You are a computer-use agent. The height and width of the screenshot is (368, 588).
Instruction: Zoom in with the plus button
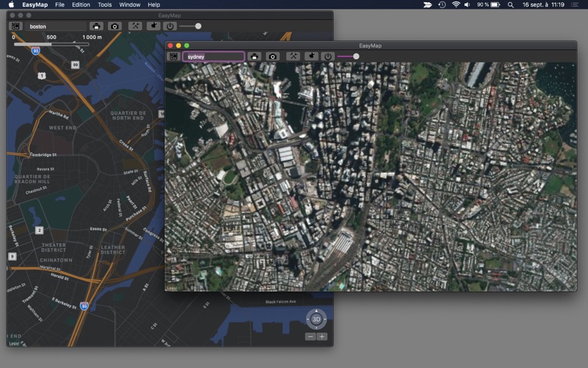point(322,336)
